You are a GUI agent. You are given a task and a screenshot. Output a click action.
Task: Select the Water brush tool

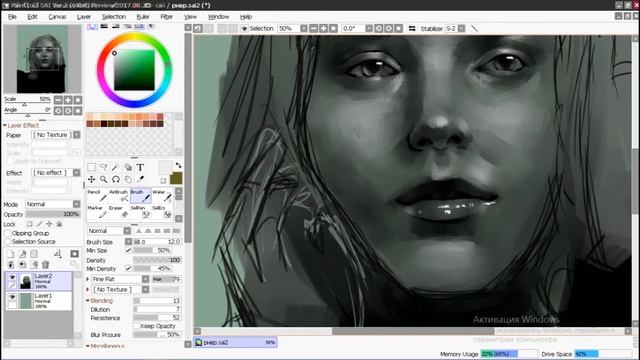pyautogui.click(x=162, y=196)
